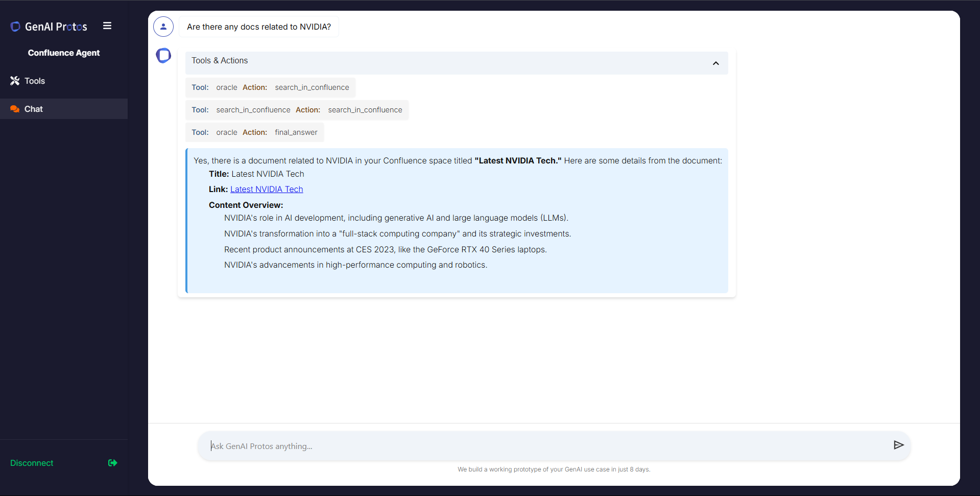Select the Chat sidebar item
The image size is (980, 496).
(64, 109)
